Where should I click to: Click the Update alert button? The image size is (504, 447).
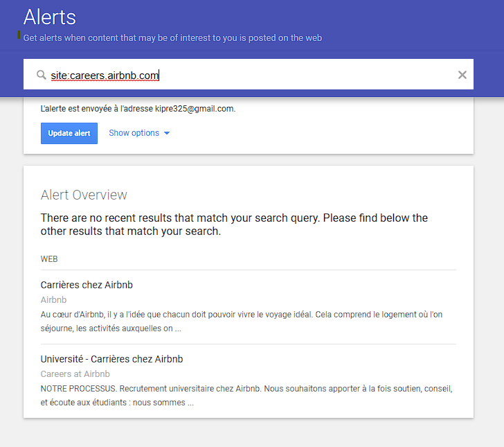[69, 133]
